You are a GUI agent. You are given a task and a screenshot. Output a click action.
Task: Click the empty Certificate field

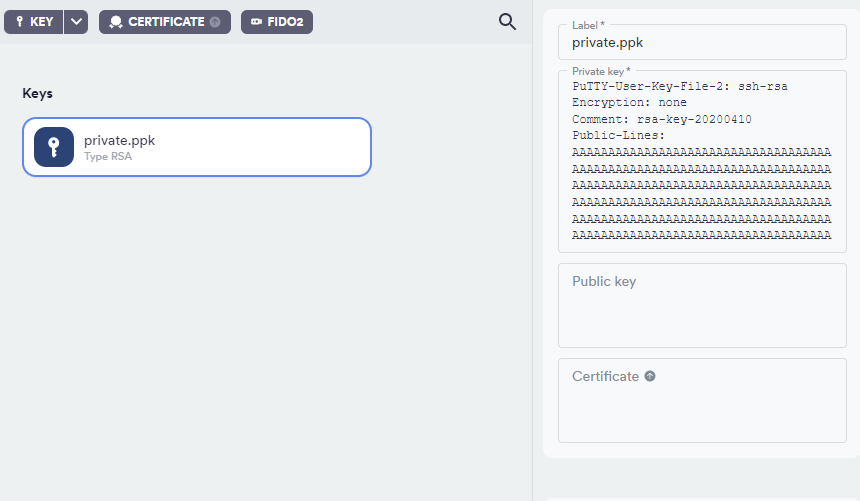701,410
